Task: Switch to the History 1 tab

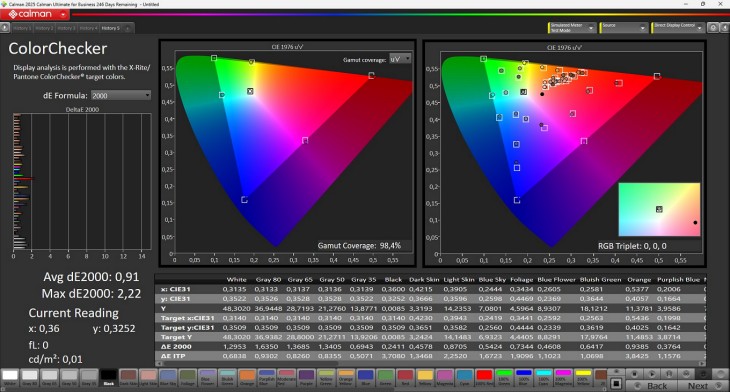Action: (22, 28)
